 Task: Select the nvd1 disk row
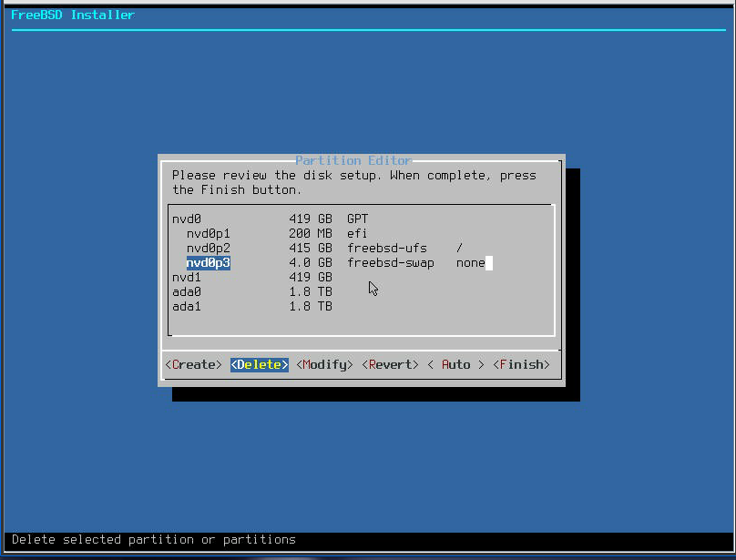pyautogui.click(x=362, y=278)
